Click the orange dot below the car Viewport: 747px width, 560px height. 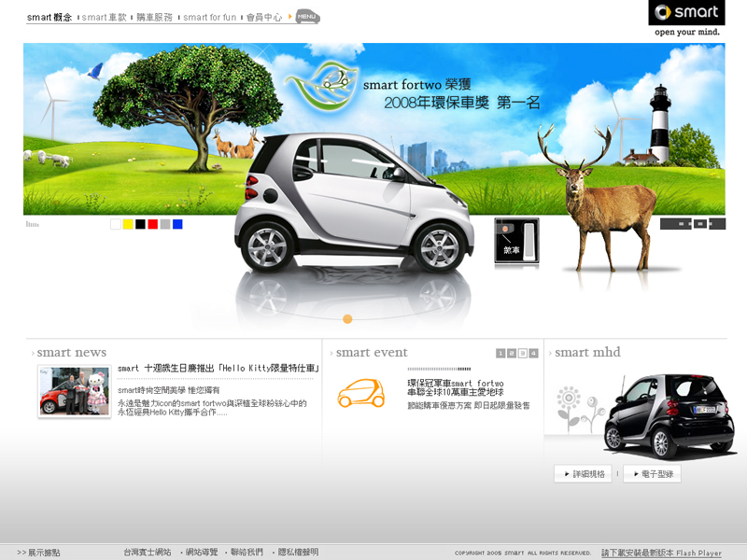click(347, 319)
